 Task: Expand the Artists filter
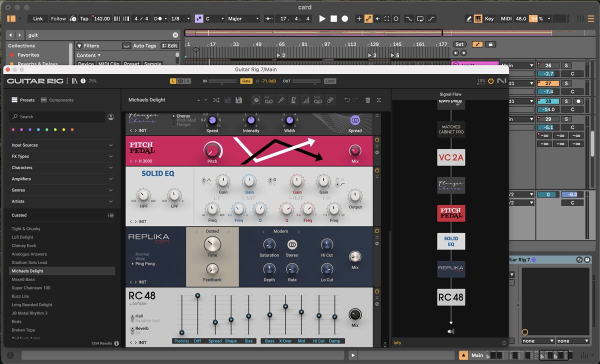click(x=63, y=201)
